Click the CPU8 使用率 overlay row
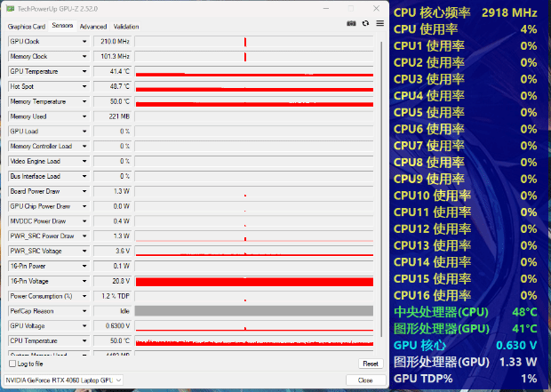Viewport: 551px width, 392px height. click(466, 163)
